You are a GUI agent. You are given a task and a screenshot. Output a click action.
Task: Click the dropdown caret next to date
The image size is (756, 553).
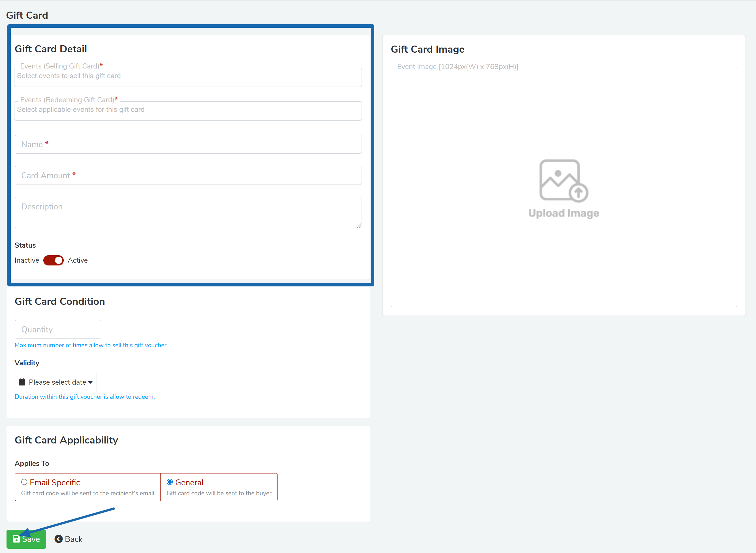click(x=90, y=382)
